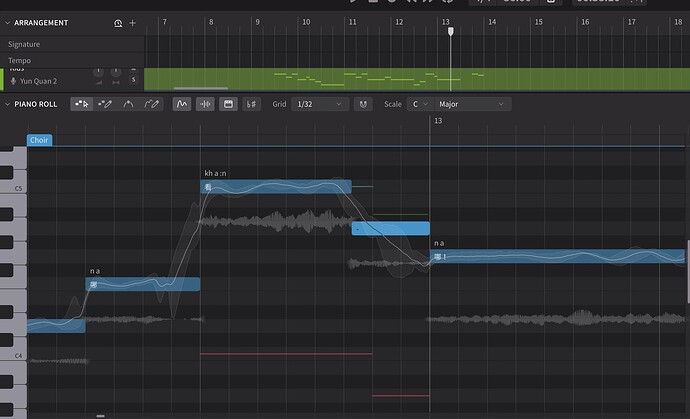Select the Yun Quan 2 track name
The height and width of the screenshot is (419, 690).
(38, 81)
